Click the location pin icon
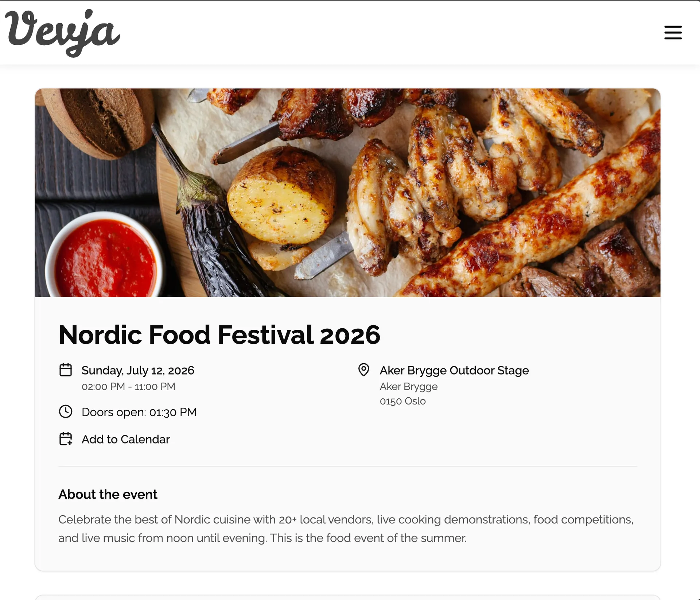 363,369
